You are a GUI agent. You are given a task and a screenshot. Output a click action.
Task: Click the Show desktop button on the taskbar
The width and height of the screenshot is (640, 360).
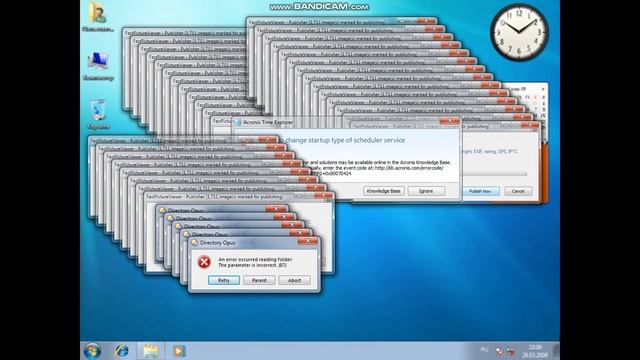tap(556, 351)
